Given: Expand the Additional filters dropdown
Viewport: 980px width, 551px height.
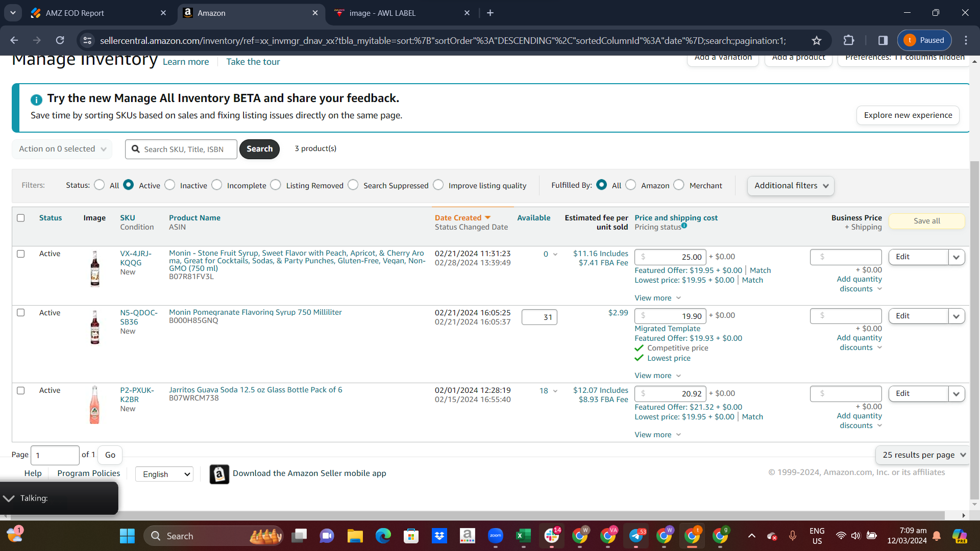Looking at the screenshot, I should point(791,186).
